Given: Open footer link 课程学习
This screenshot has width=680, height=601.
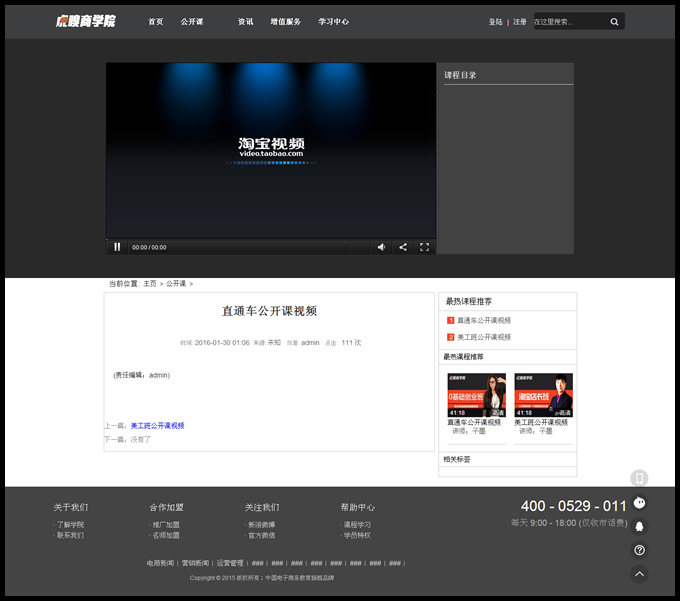Looking at the screenshot, I should [357, 525].
